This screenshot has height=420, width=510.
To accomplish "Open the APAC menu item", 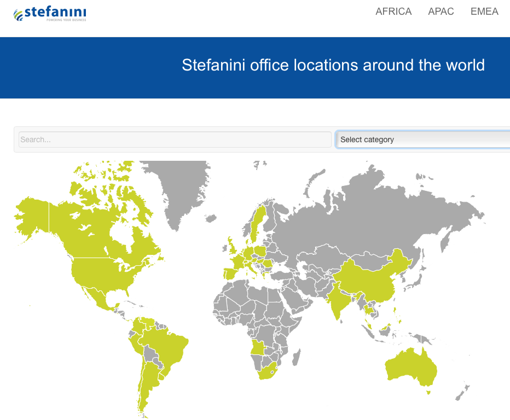I will 441,11.
